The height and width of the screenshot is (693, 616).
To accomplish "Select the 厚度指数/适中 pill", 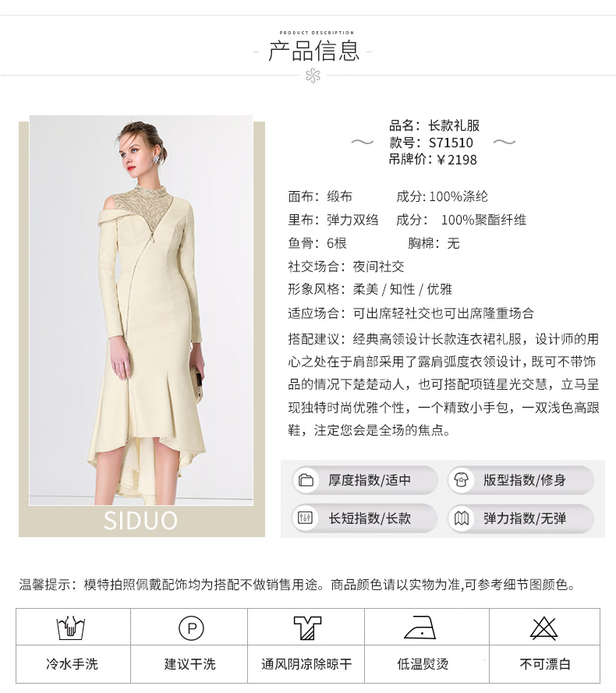I will tap(365, 480).
